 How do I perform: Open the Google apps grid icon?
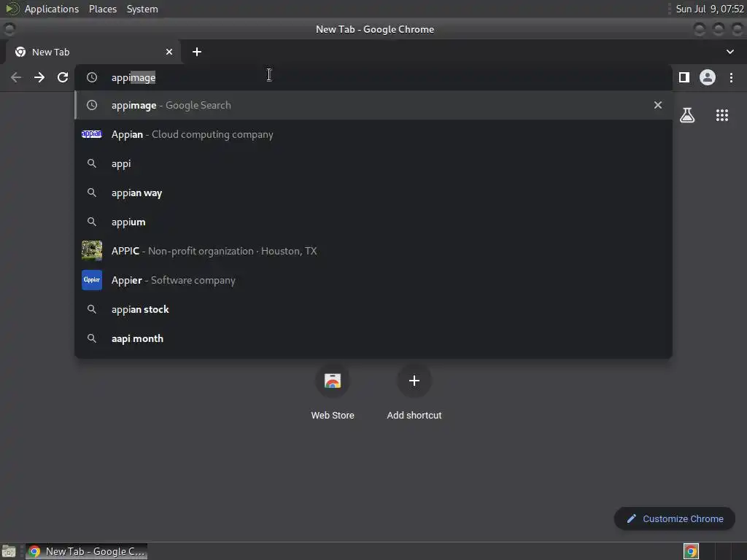(x=722, y=114)
